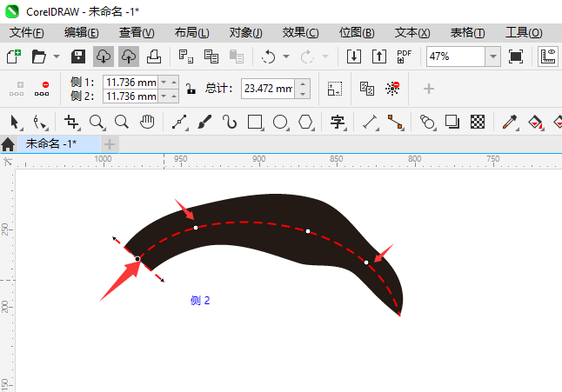The image size is (562, 392).
Task: Expand the Open file dropdown arrow
Action: click(57, 56)
